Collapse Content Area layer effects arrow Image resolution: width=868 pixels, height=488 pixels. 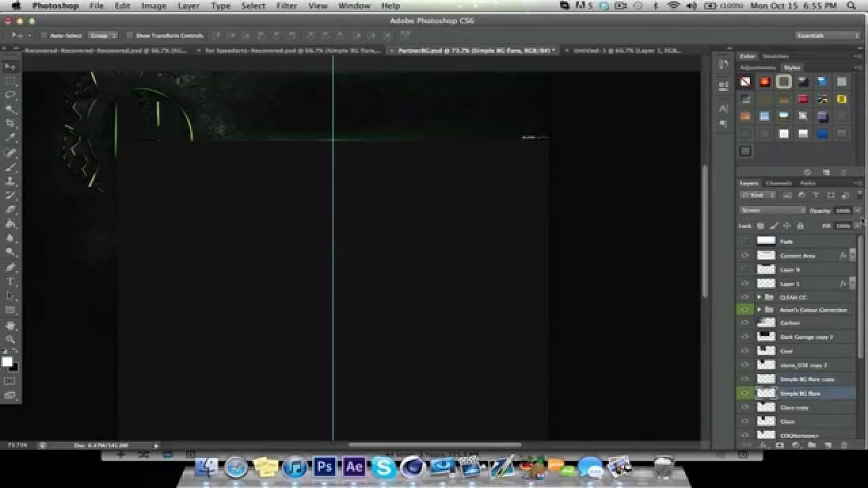pyautogui.click(x=852, y=256)
